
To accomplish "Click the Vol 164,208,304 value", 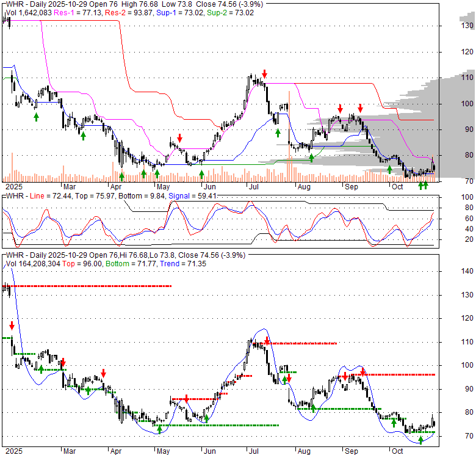I will tap(33, 264).
